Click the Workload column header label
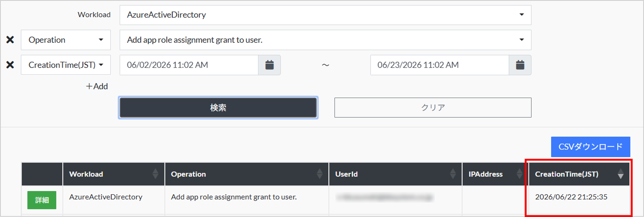 coord(86,174)
